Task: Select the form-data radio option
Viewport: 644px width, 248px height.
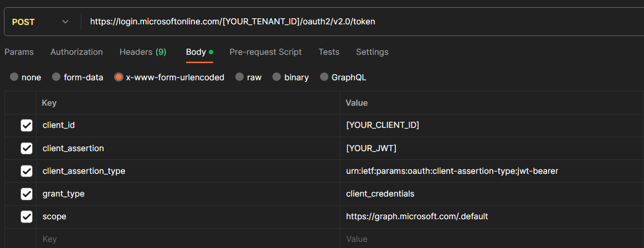Action: click(56, 77)
